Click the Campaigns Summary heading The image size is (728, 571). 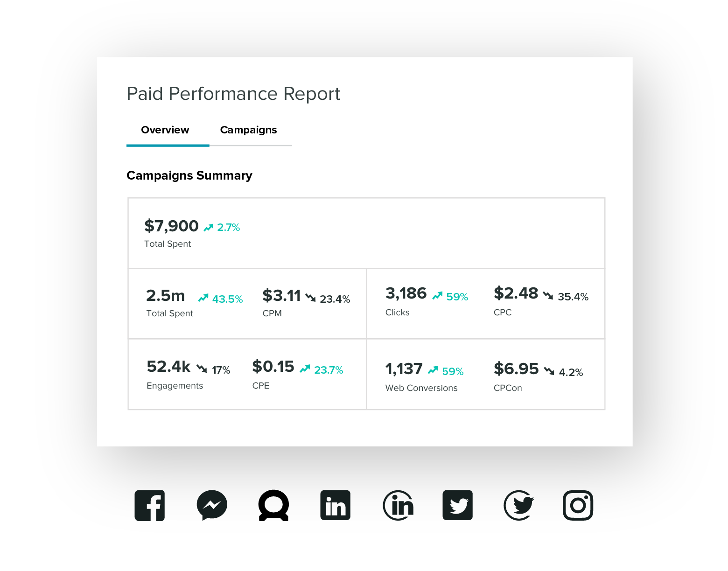[189, 175]
